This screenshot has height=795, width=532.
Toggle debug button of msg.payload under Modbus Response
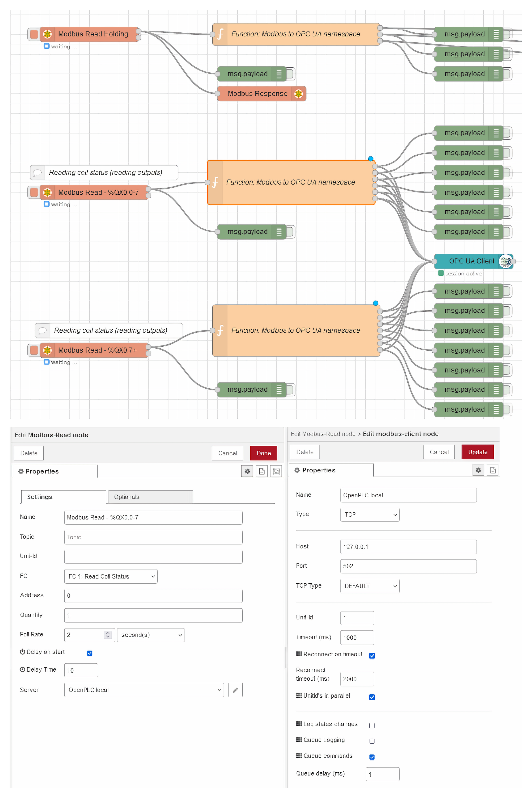[x=290, y=232]
